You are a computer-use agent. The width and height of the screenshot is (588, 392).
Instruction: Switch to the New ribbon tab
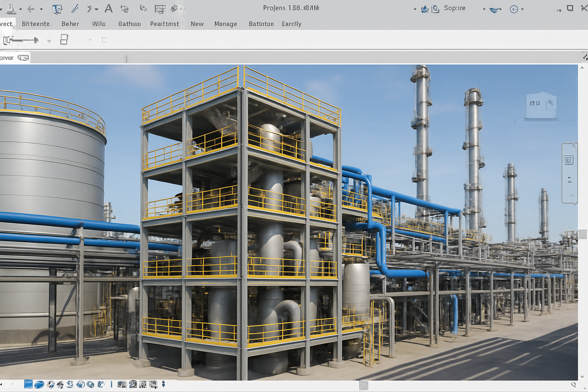click(x=197, y=24)
